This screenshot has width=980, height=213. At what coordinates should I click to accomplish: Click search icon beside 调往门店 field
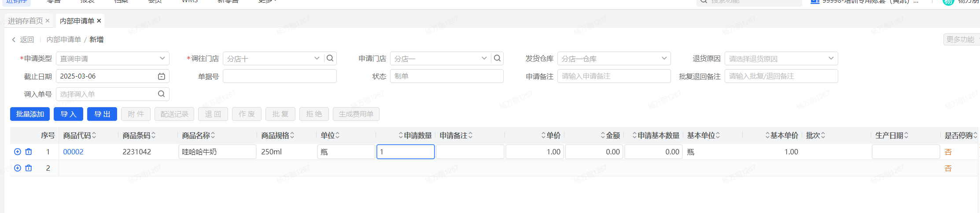[330, 58]
